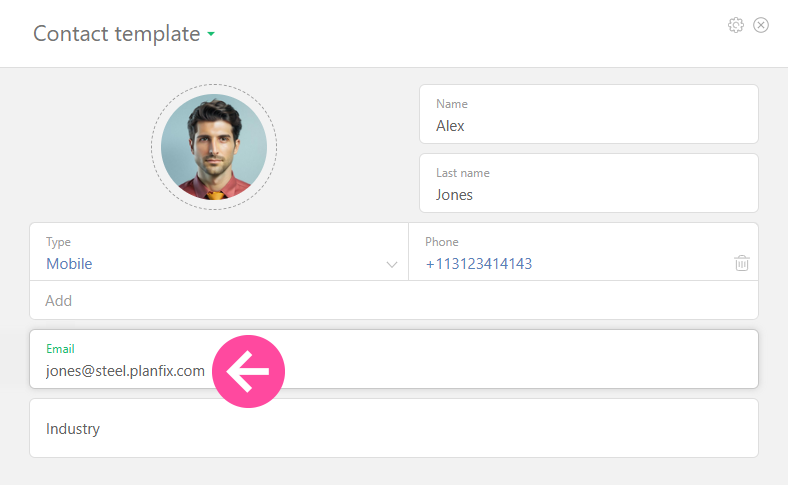The image size is (788, 485).
Task: Select the Mobile type value
Action: 69,264
